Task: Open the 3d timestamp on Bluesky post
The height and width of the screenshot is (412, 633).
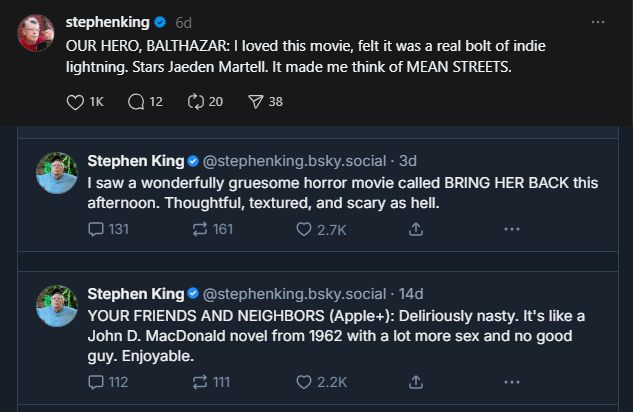Action: pos(408,160)
